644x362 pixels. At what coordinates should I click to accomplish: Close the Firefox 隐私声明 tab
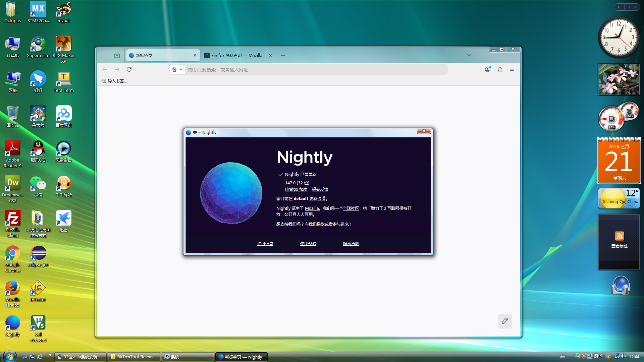[x=270, y=55]
